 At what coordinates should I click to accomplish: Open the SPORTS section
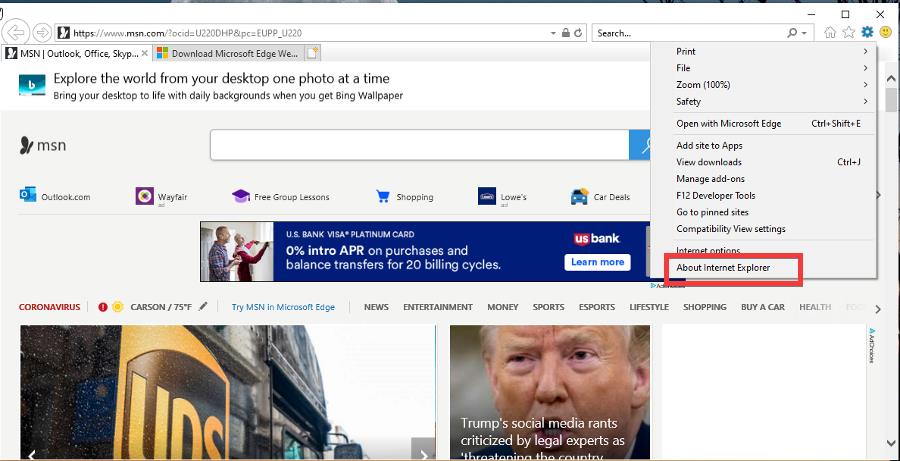(549, 307)
